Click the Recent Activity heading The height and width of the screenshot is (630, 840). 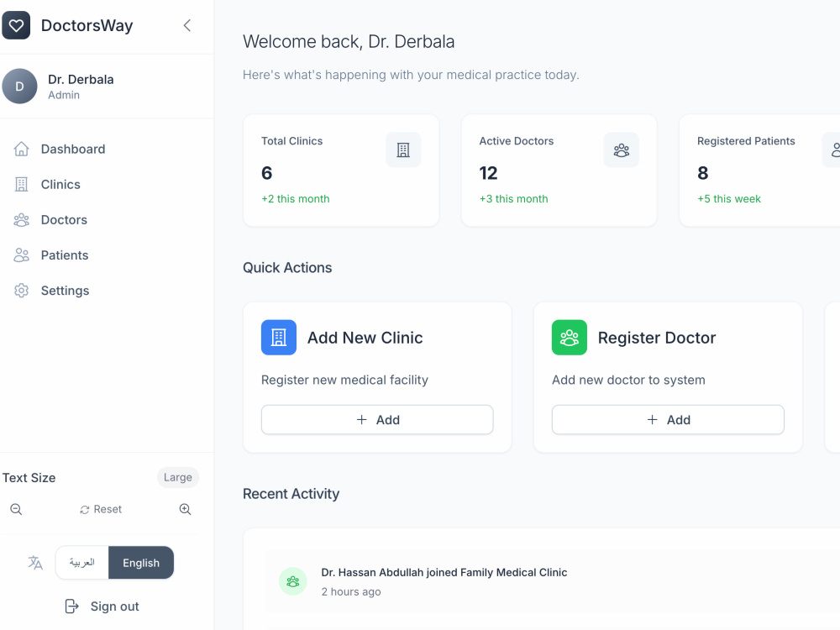point(291,493)
